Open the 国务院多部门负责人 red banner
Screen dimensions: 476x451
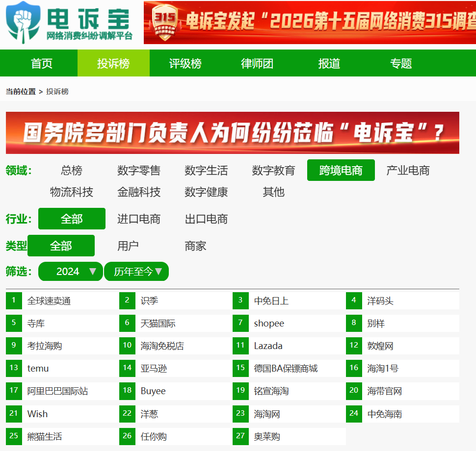click(x=233, y=133)
